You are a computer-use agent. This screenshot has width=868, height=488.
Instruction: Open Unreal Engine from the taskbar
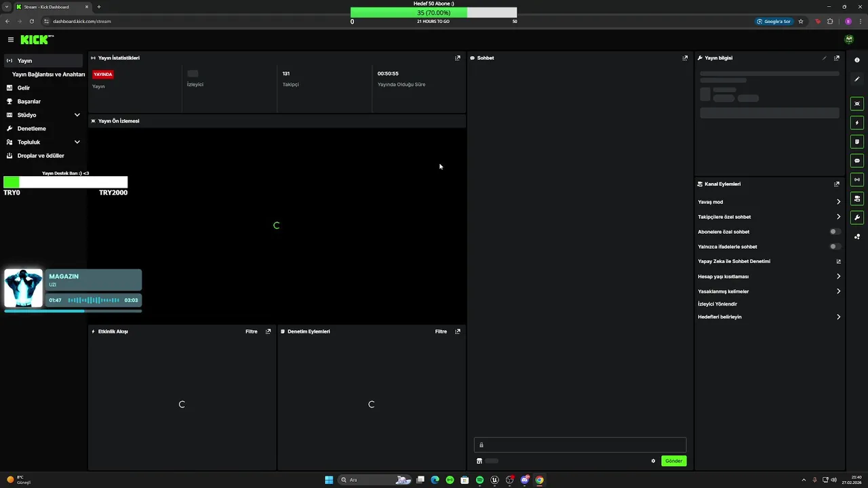tap(494, 480)
